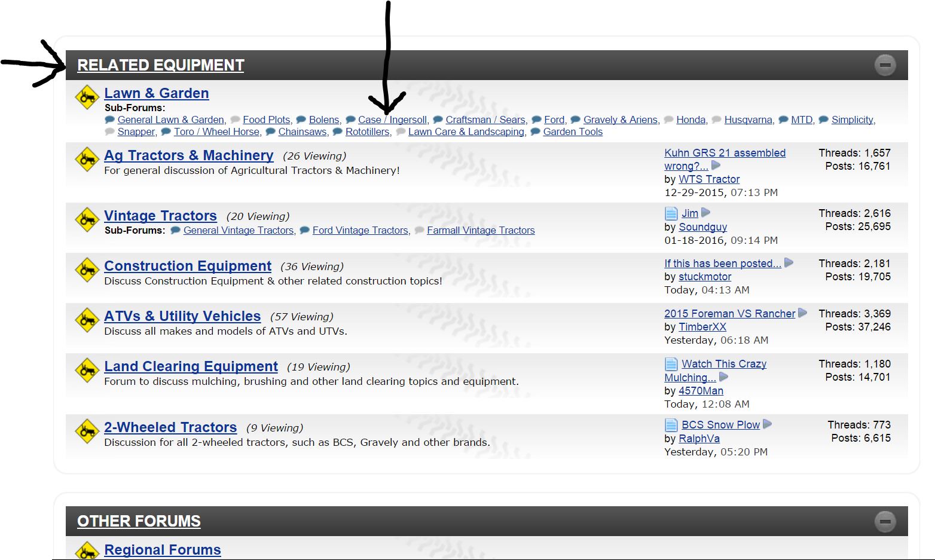Click the document icon beside BCS Snow Plow
935x560 pixels.
click(671, 425)
